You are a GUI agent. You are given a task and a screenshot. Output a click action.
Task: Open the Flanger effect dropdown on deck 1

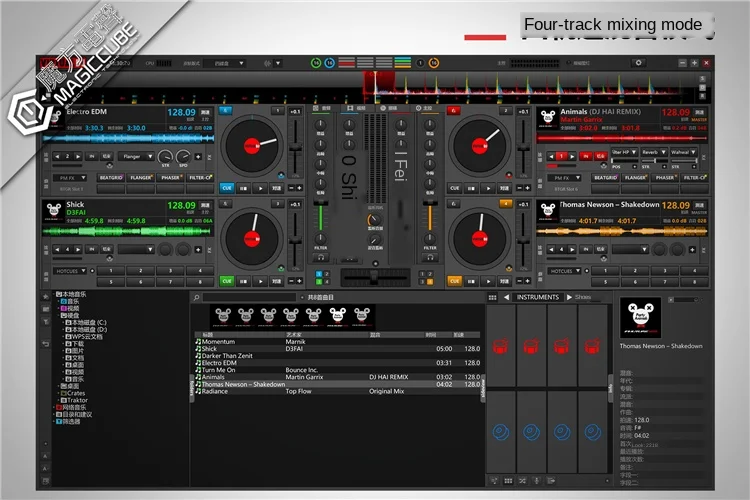(x=136, y=156)
